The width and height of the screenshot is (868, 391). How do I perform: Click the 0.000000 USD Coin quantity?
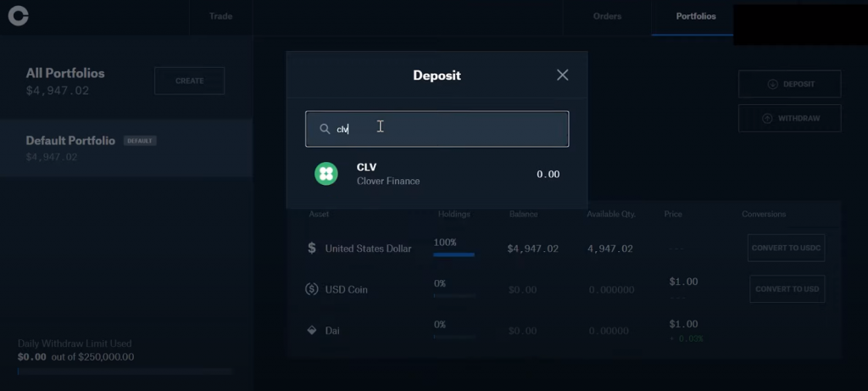(x=611, y=290)
